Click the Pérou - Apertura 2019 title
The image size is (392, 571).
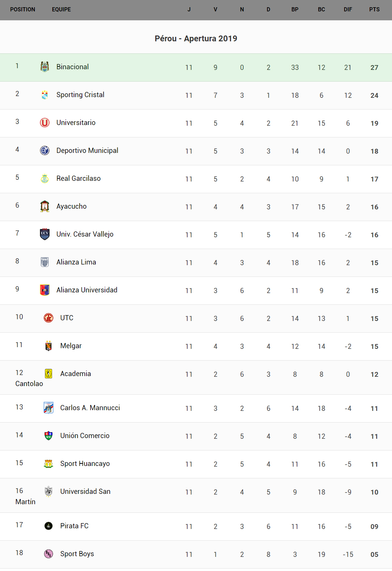[x=196, y=39]
